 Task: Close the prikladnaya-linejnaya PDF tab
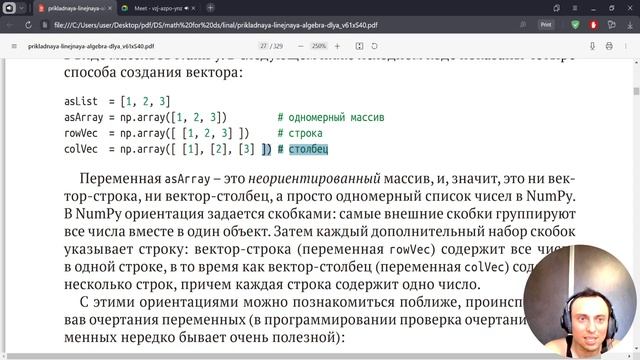[109, 8]
